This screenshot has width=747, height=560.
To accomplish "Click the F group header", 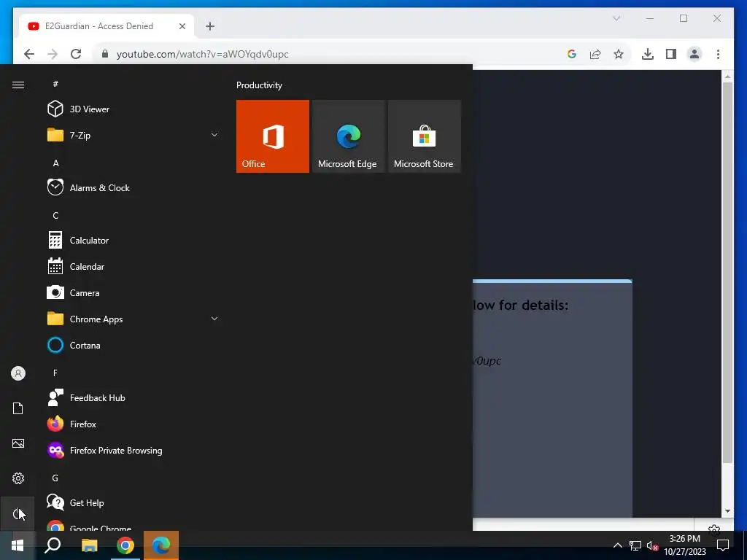I will point(55,373).
